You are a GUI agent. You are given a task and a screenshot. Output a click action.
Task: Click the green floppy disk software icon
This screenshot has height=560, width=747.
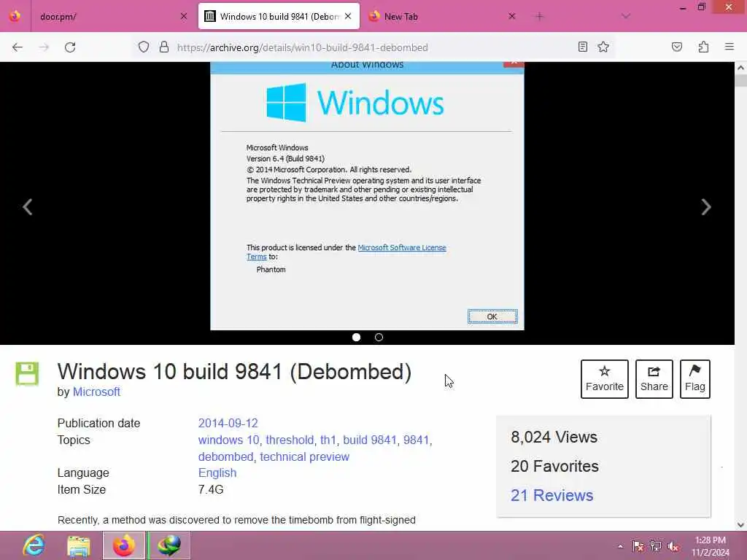(27, 373)
